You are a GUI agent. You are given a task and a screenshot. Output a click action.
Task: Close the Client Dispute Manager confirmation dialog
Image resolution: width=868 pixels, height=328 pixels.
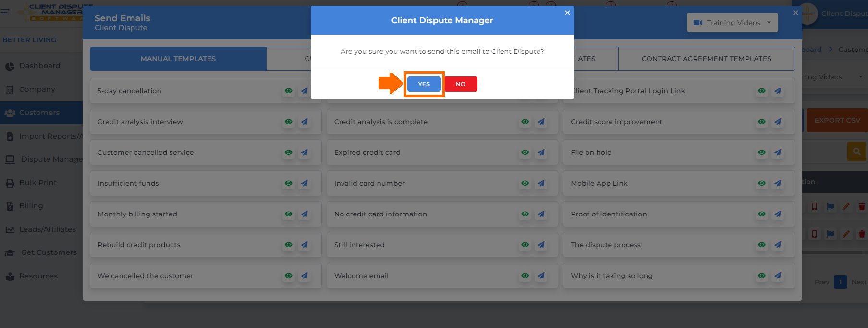point(567,13)
